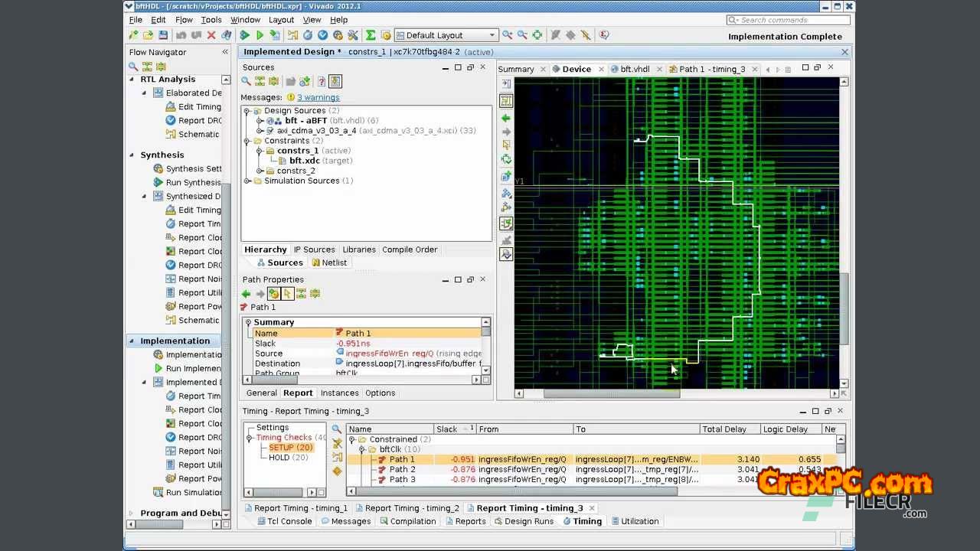Click the sigma Report icon in main toolbar
The width and height of the screenshot is (980, 551).
[371, 35]
